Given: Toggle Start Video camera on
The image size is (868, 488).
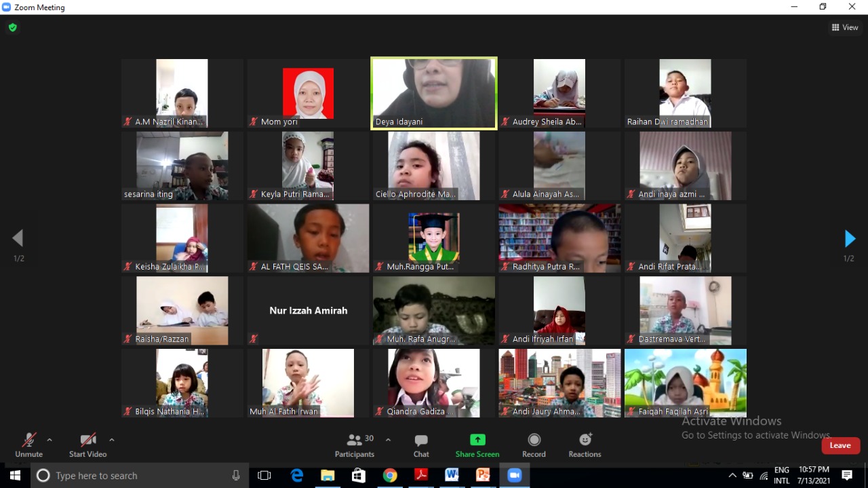Looking at the screenshot, I should click(87, 445).
